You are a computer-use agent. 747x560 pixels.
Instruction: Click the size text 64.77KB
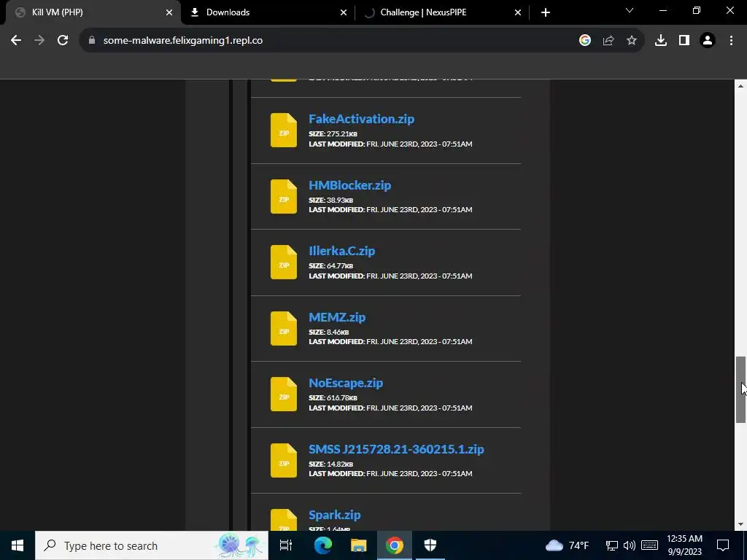pyautogui.click(x=340, y=265)
